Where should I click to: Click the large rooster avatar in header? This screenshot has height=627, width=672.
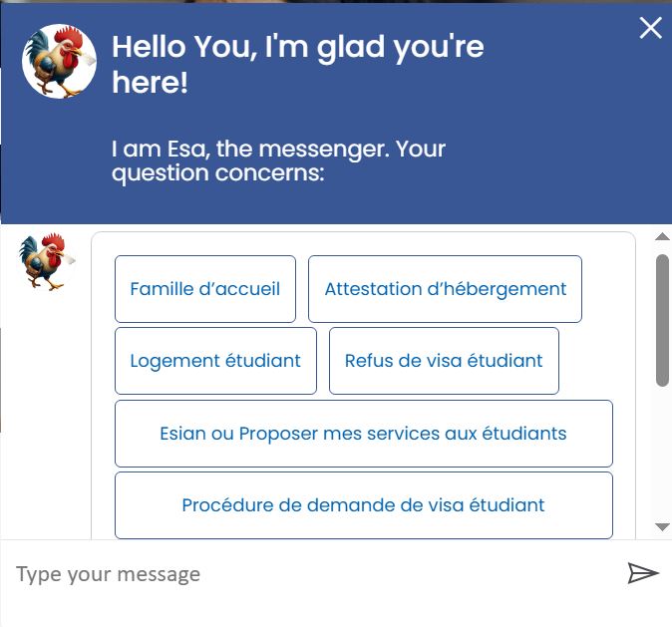pyautogui.click(x=59, y=61)
